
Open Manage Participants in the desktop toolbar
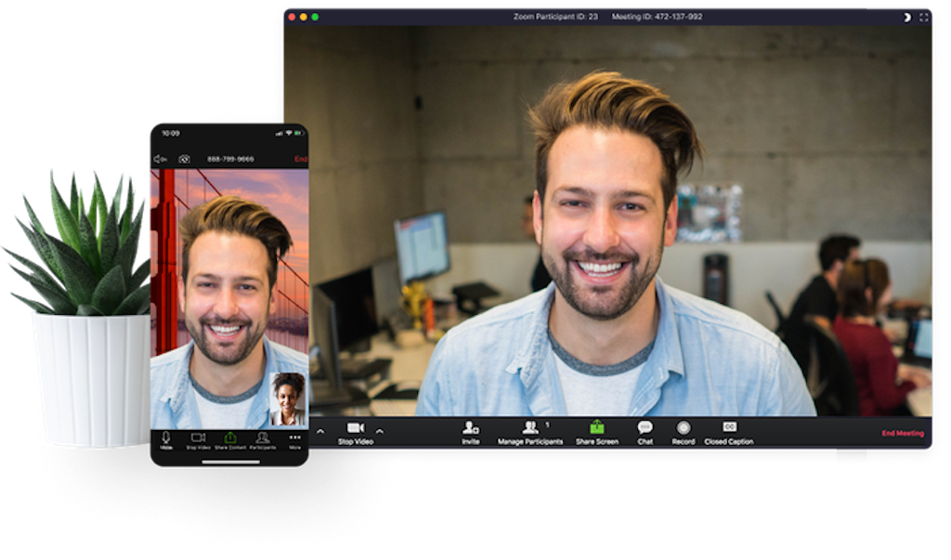pos(530,429)
